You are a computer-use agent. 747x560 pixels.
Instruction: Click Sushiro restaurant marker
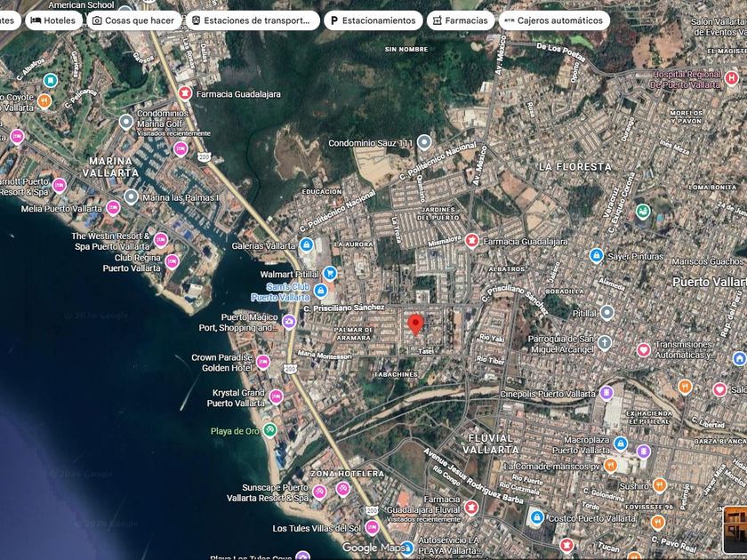[x=659, y=485]
